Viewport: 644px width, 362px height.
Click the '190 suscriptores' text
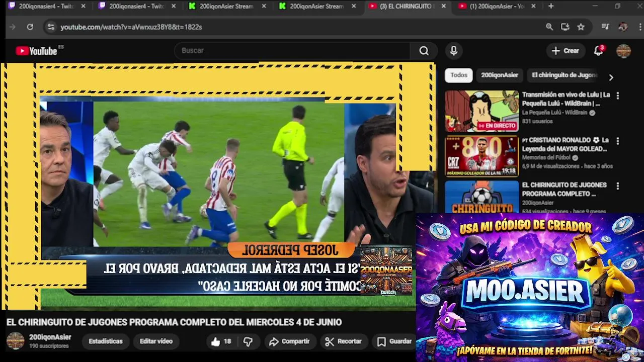[49, 346]
